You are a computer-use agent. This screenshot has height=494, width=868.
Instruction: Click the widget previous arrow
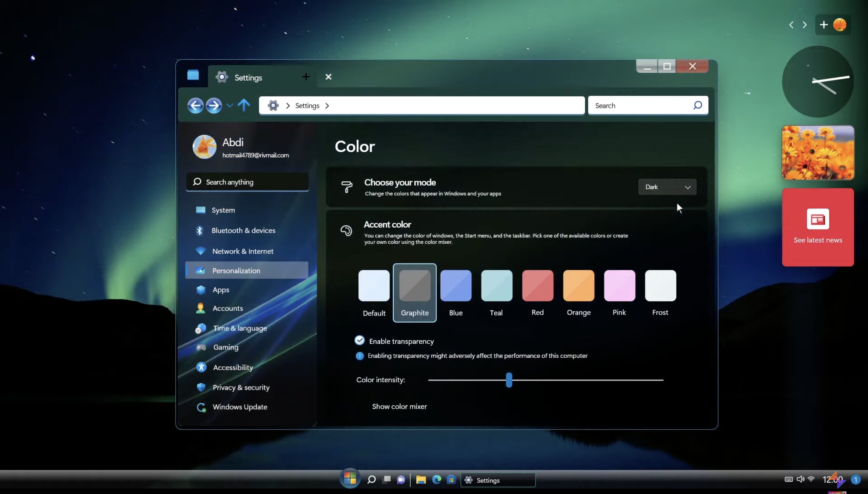click(791, 25)
